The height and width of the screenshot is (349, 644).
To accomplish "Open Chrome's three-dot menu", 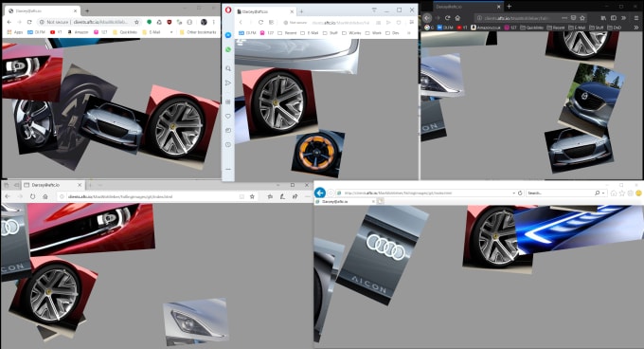I will [x=214, y=22].
